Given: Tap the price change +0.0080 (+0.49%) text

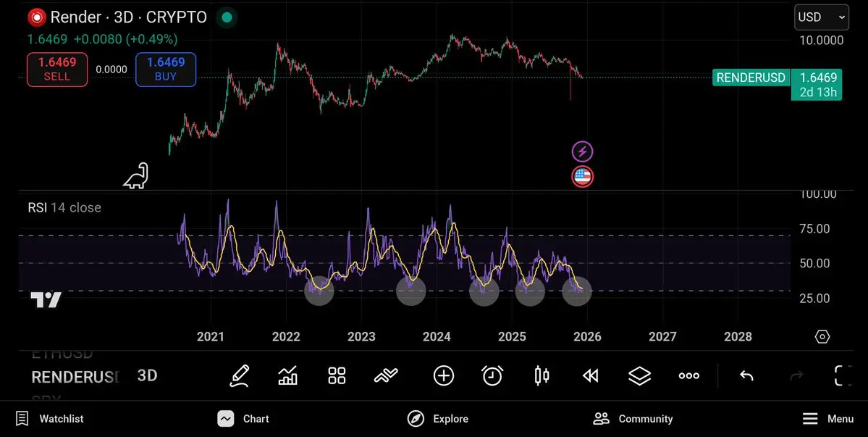Looking at the screenshot, I should click(x=126, y=39).
